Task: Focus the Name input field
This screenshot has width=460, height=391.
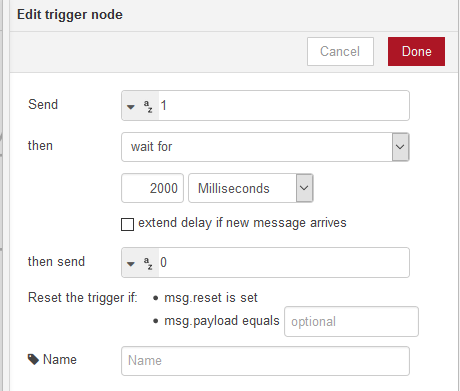Action: click(265, 361)
